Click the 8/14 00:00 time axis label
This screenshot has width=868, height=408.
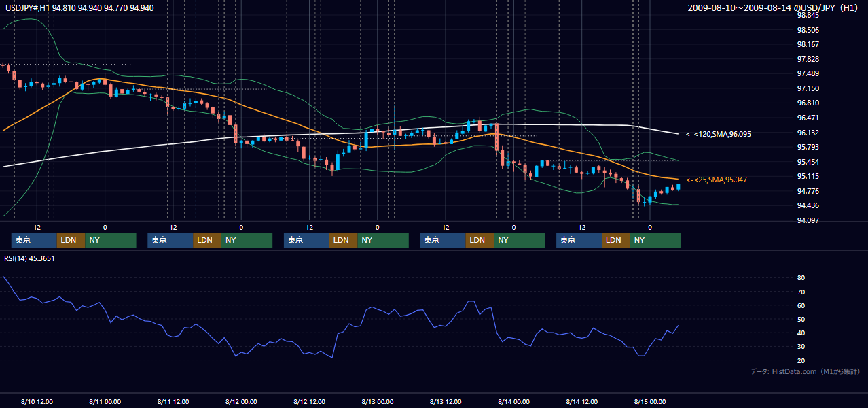point(513,401)
